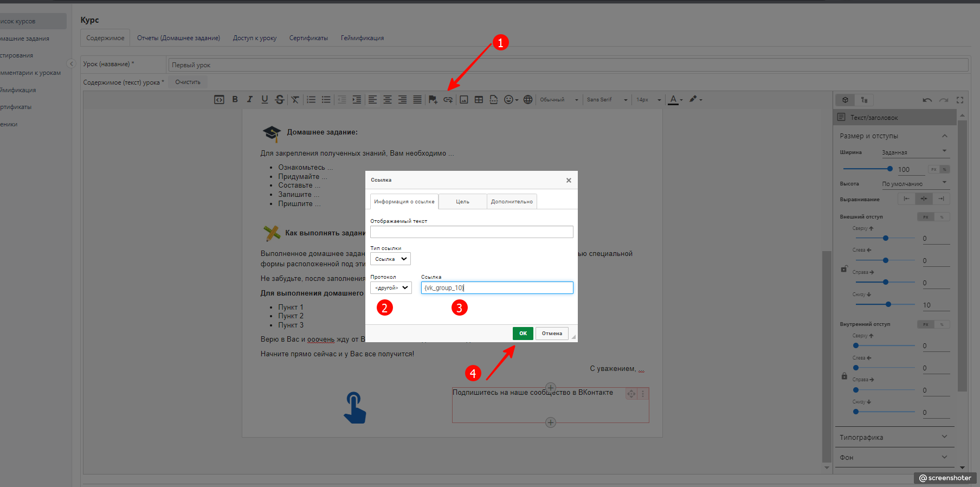Confirm the link with the OK button
This screenshot has height=487, width=980.
(x=523, y=334)
